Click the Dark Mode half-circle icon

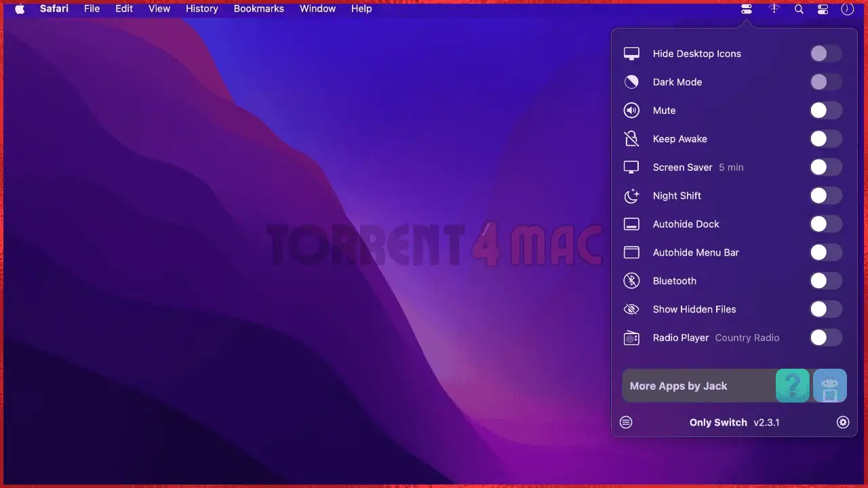631,81
